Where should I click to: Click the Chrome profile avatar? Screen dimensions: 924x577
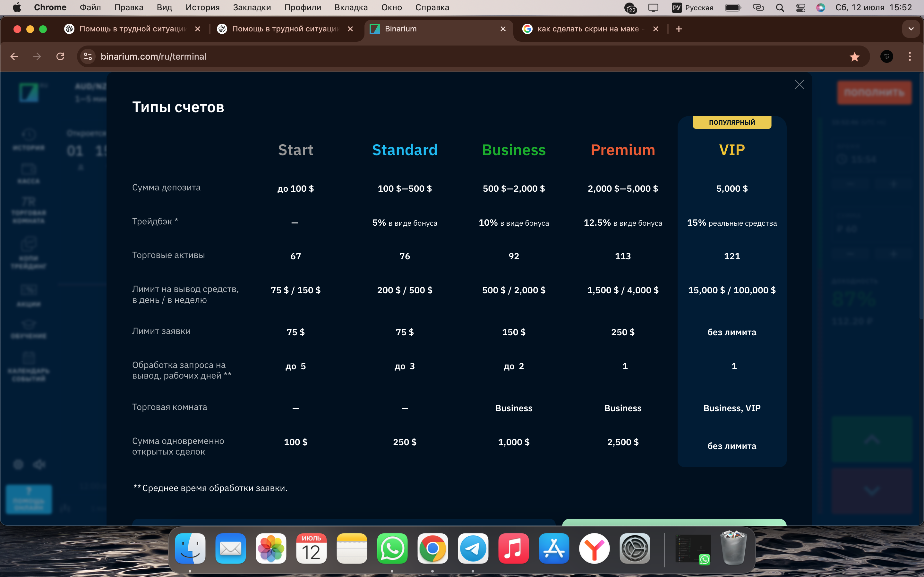tap(886, 56)
